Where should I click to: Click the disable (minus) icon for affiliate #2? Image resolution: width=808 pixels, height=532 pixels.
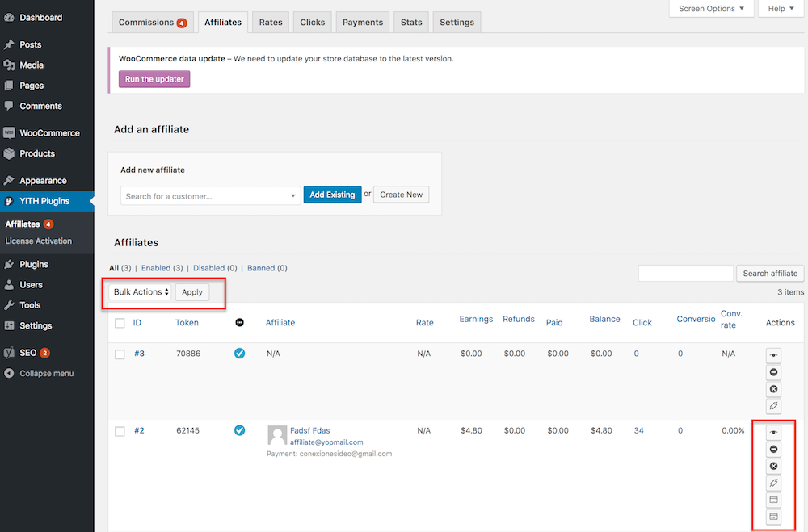point(773,449)
